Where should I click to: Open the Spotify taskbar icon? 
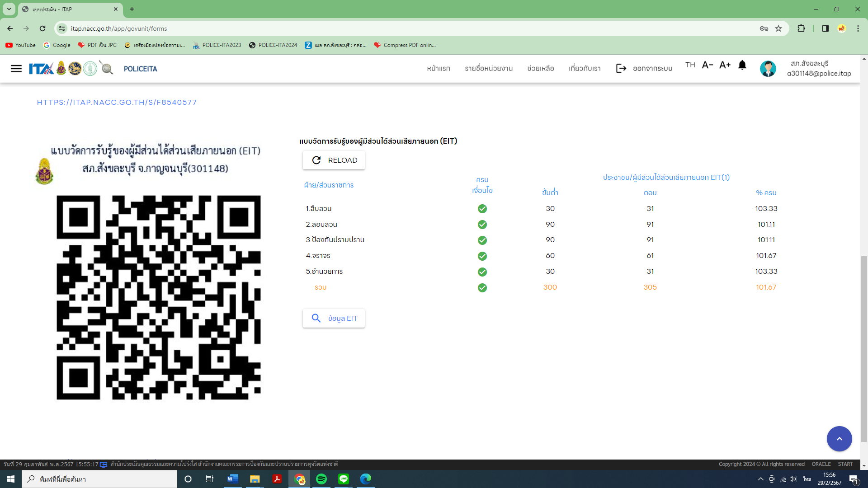(x=321, y=479)
